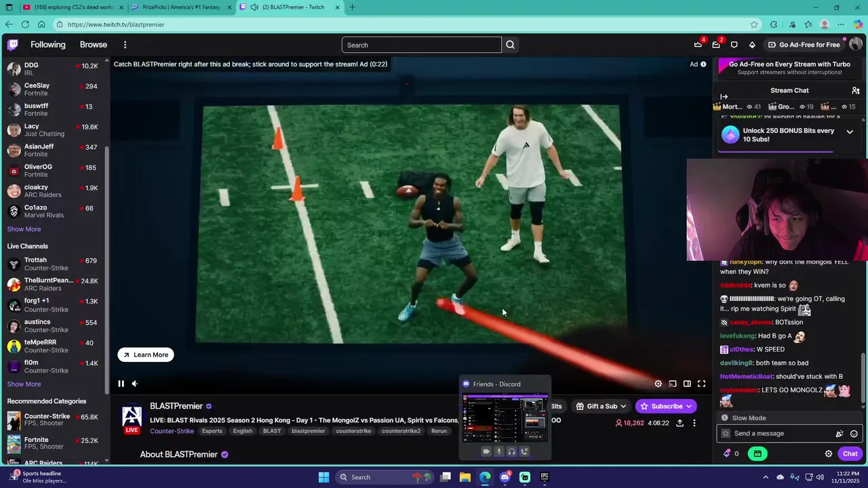The image size is (868, 488).
Task: Open video player settings gear
Action: 658,384
